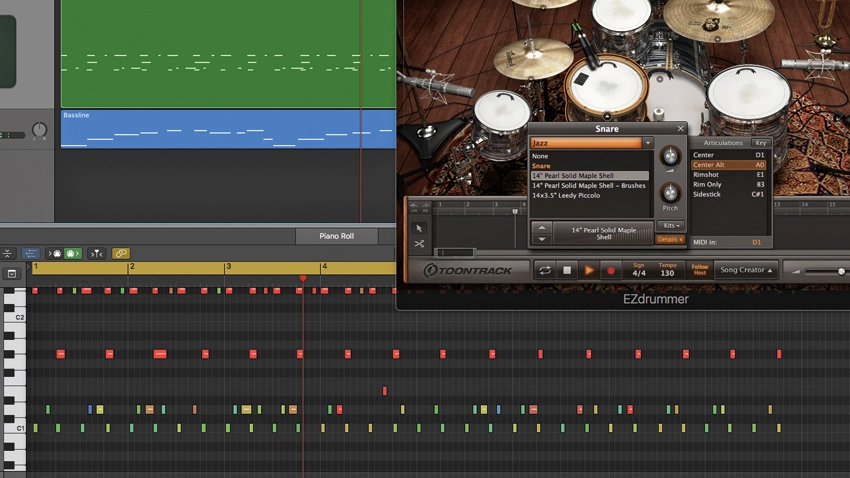The width and height of the screenshot is (850, 478).
Task: Select the green MIDI region above Bassline
Action: tap(228, 53)
